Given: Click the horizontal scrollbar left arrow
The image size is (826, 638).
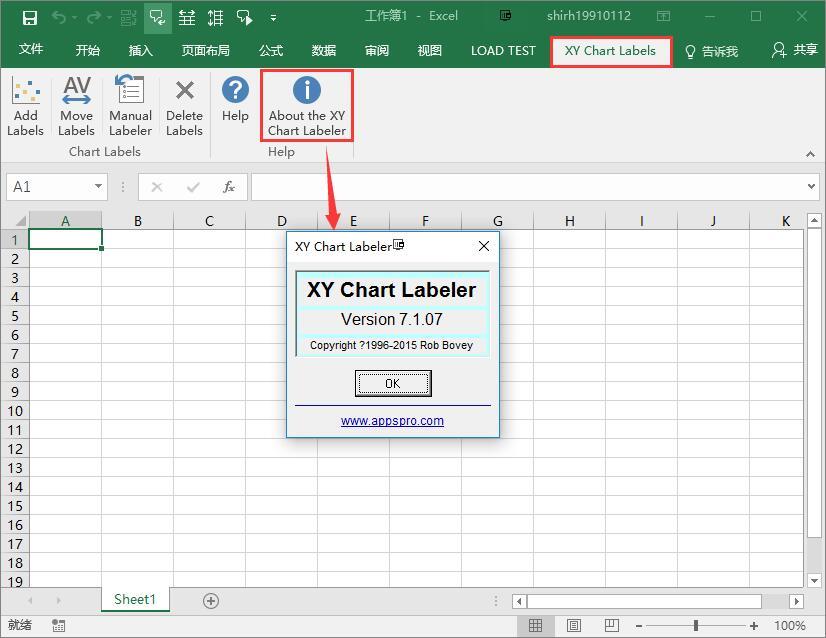Looking at the screenshot, I should 519,601.
